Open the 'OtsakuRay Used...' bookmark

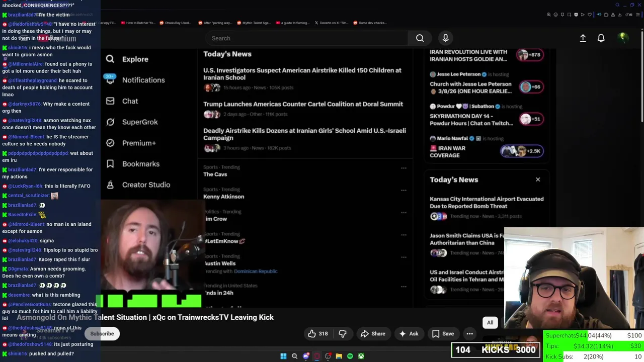pyautogui.click(x=176, y=23)
